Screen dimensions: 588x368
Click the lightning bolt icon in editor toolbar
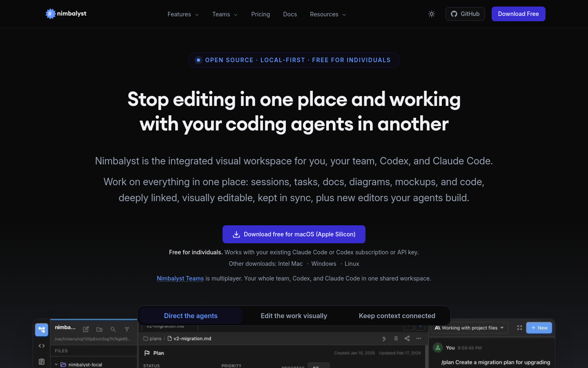(384, 339)
